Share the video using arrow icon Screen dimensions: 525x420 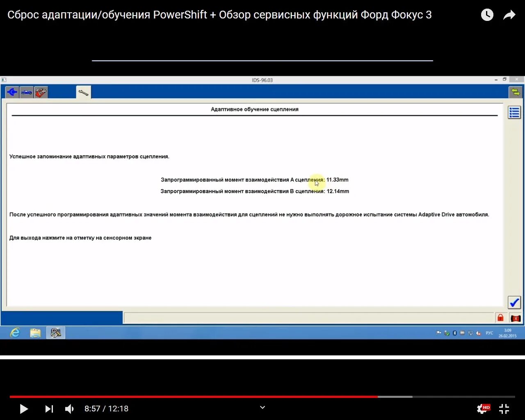tap(509, 15)
